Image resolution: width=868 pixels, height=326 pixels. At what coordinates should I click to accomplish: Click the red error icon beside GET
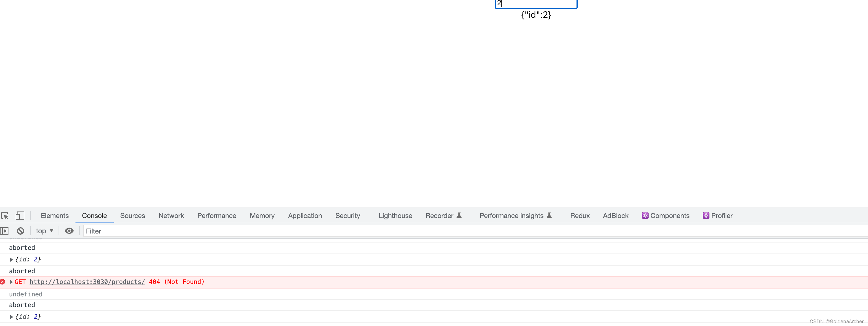3,282
